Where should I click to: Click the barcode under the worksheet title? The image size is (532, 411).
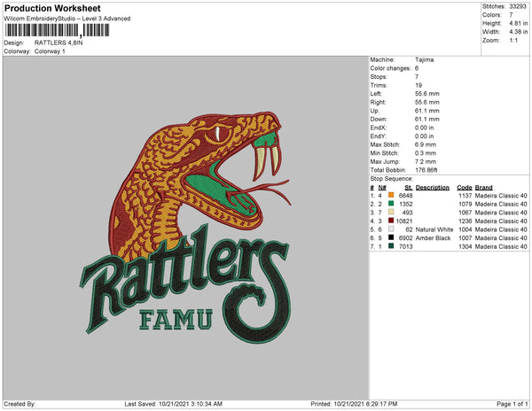57,30
